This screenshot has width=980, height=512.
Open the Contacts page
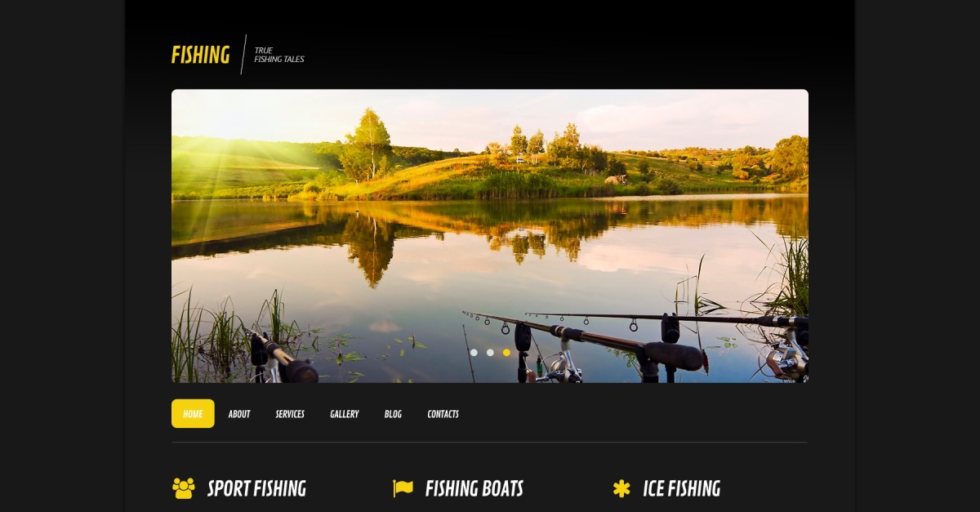click(443, 414)
